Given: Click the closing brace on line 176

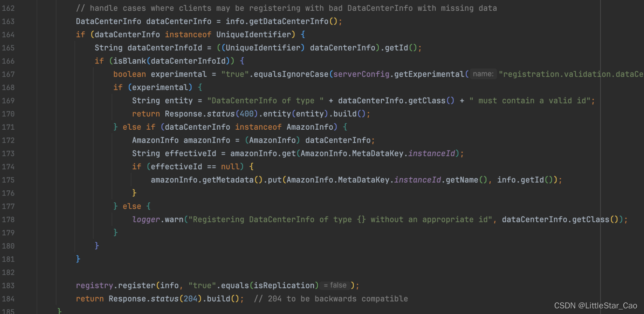Looking at the screenshot, I should click(134, 193).
